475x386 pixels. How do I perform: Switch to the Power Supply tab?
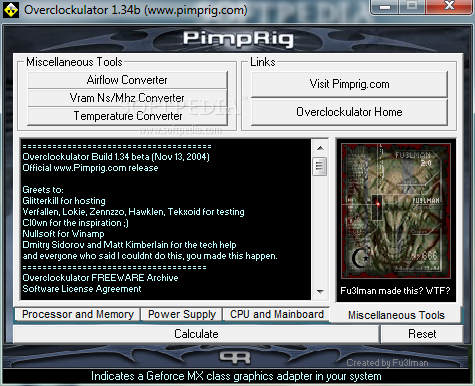click(x=182, y=314)
